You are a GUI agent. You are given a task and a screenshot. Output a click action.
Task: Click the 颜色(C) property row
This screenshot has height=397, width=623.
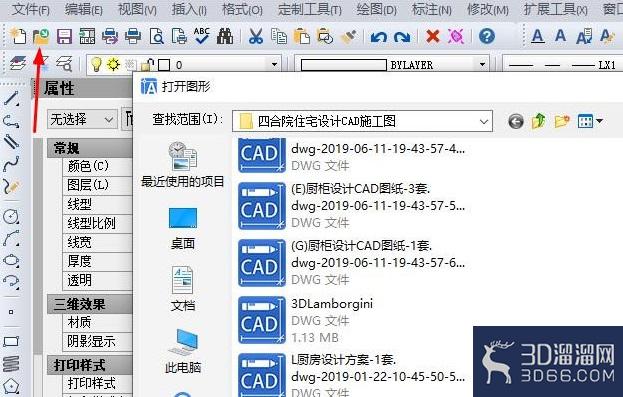(x=98, y=166)
